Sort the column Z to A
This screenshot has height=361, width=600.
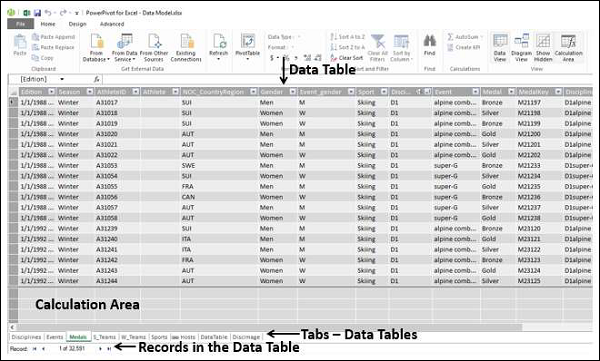[347, 47]
